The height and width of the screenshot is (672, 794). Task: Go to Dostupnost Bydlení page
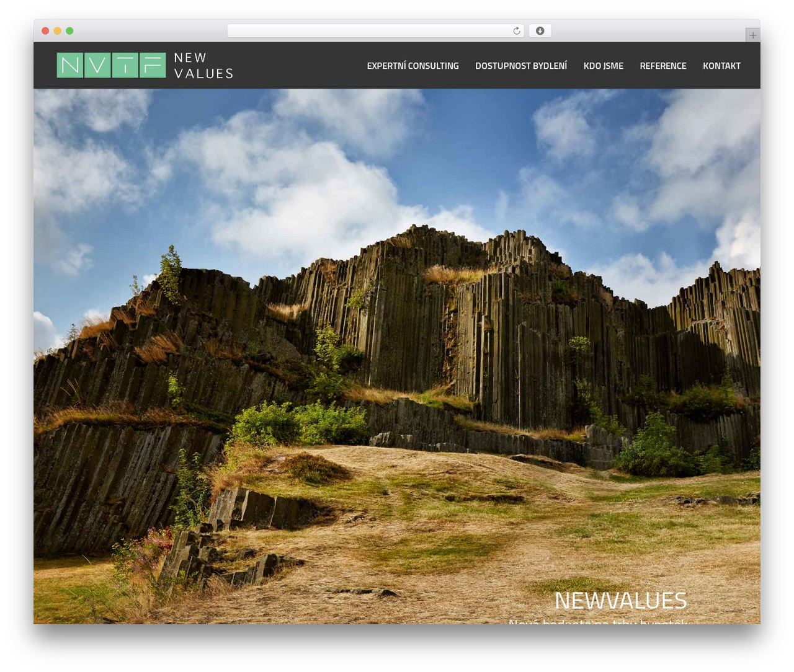coord(521,66)
